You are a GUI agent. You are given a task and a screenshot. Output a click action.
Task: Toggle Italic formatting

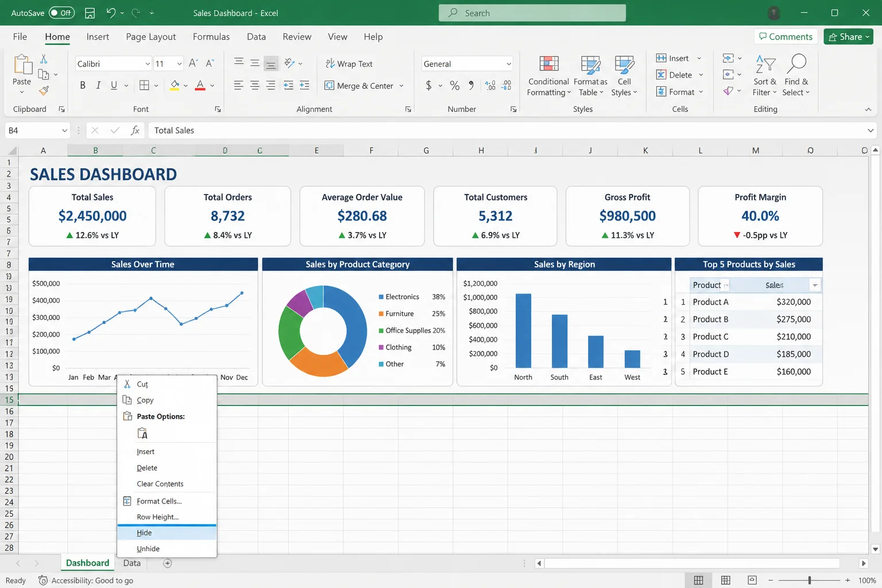point(98,86)
